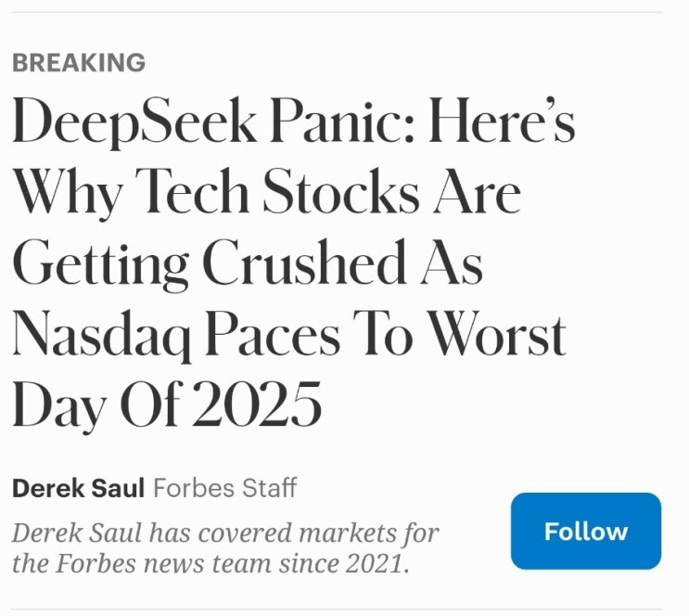
Task: Click Getting Crushed in the headline
Action: (x=210, y=263)
